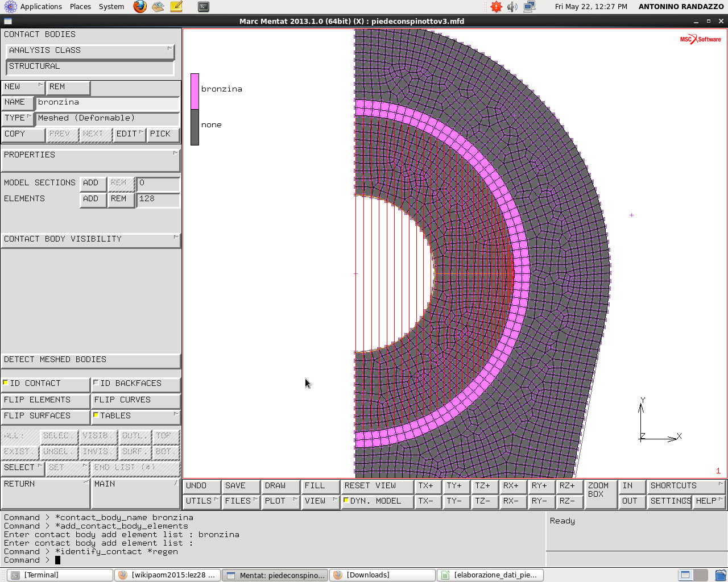Click the contact body NAME field bronzina

tap(107, 102)
